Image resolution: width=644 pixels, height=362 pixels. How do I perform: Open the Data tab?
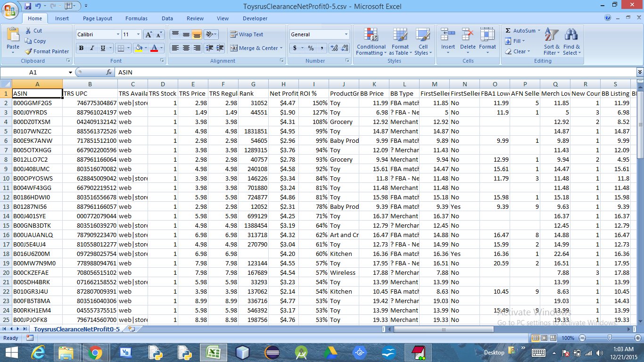pos(167,18)
